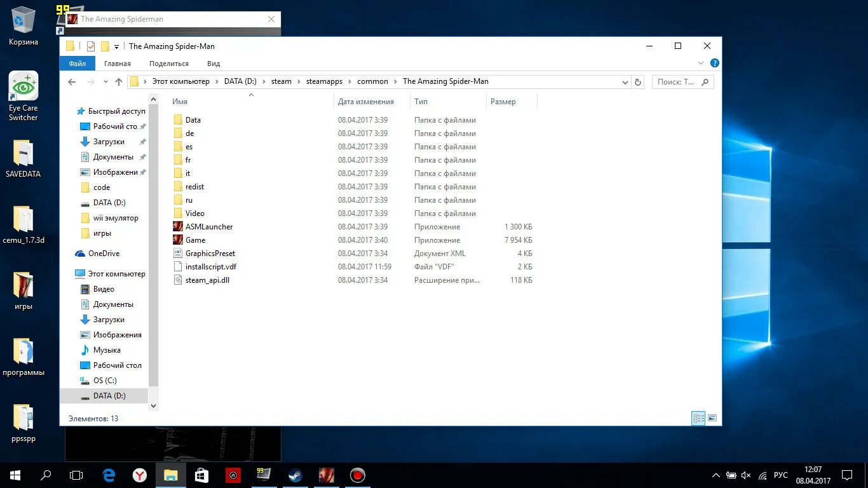The image size is (868, 488).
Task: Open the Вид ribbon tab
Action: pos(214,64)
